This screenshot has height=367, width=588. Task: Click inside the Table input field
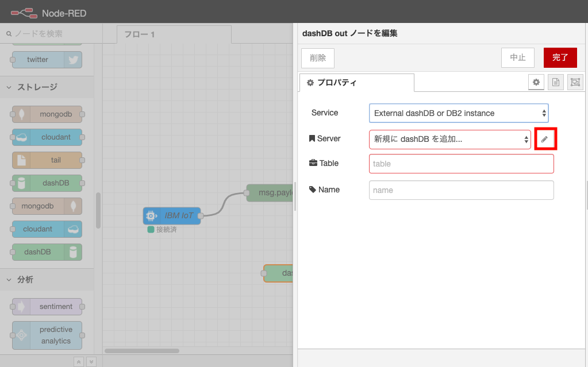pyautogui.click(x=460, y=163)
